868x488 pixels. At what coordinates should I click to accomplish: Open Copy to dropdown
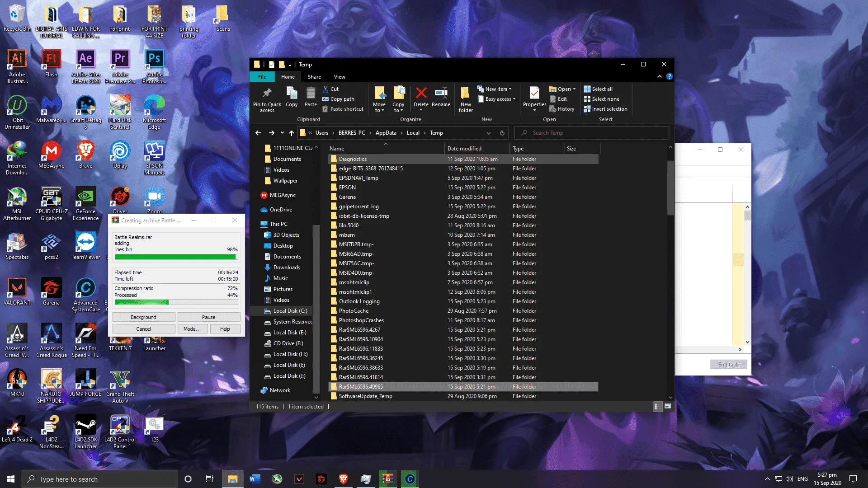click(x=398, y=99)
